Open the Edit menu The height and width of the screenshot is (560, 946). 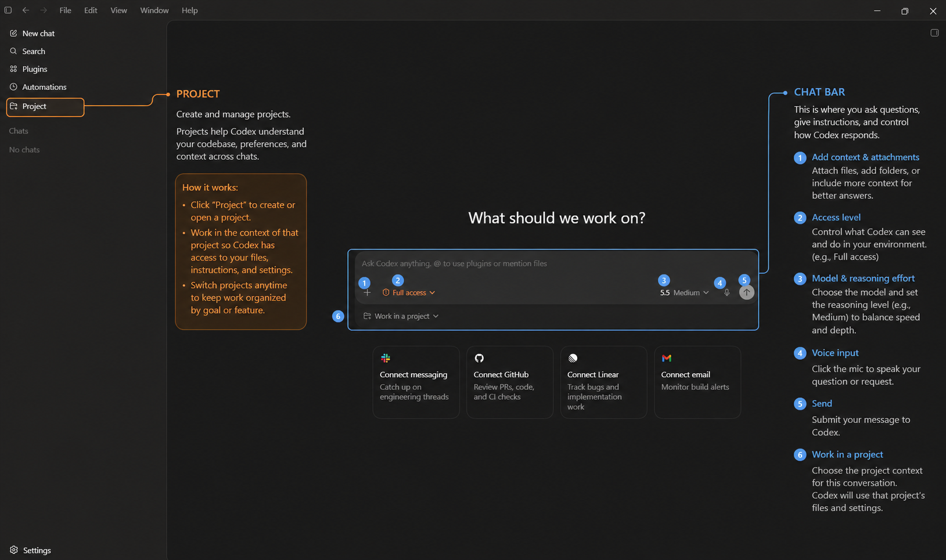coord(91,10)
